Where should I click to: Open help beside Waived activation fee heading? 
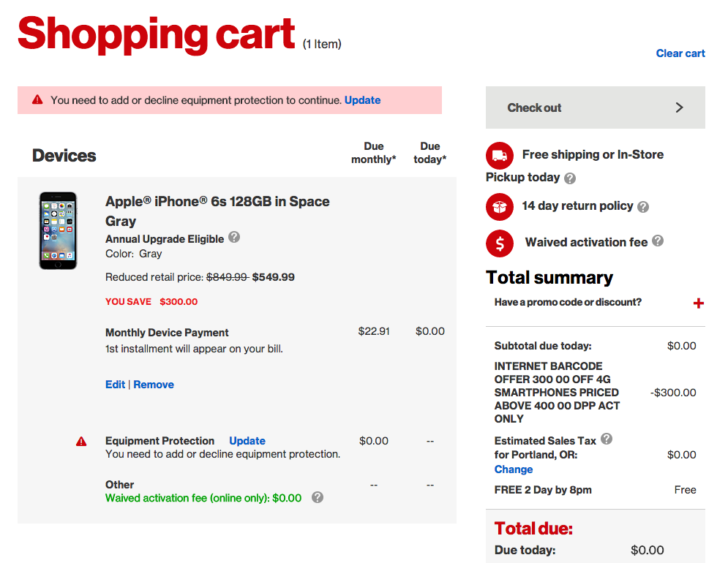(658, 241)
